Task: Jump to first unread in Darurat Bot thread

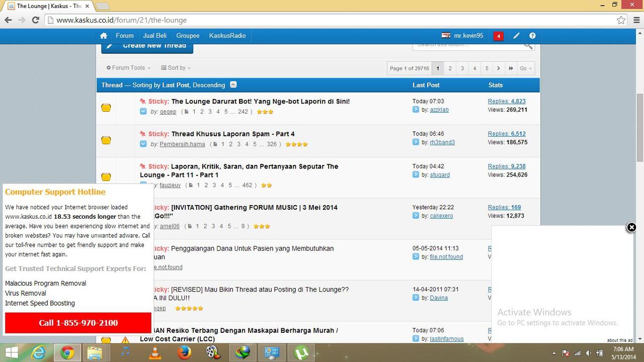Action: pos(143,112)
